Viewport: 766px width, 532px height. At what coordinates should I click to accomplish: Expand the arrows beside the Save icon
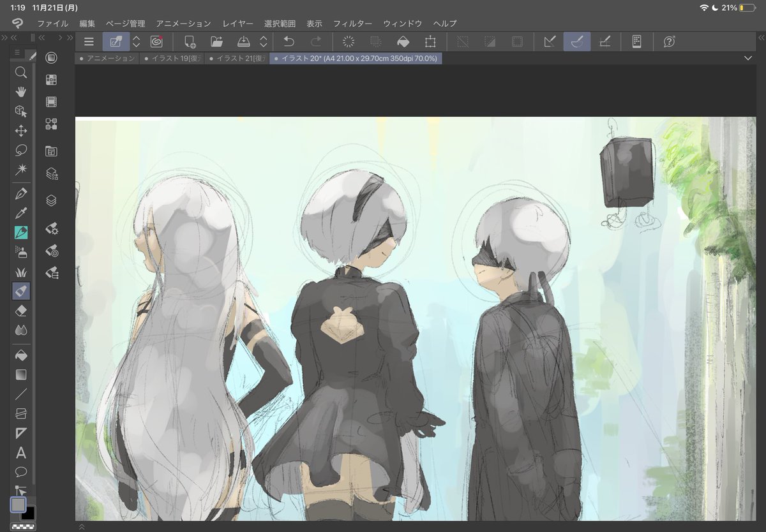point(264,41)
